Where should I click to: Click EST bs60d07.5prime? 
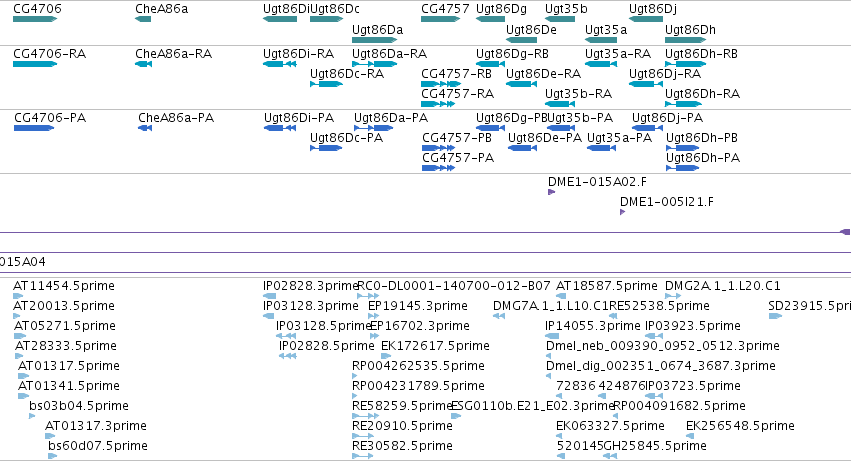pos(53,456)
